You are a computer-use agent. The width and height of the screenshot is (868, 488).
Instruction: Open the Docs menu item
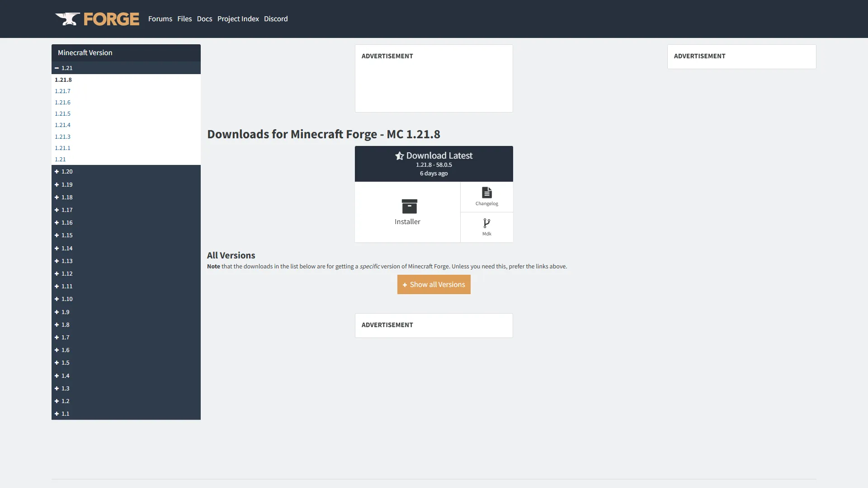[204, 19]
